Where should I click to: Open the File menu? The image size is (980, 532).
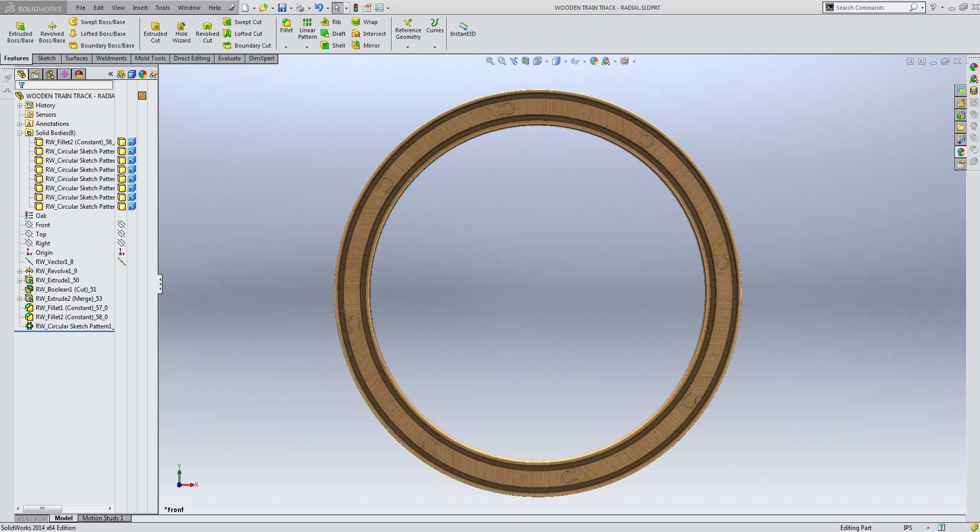point(81,8)
